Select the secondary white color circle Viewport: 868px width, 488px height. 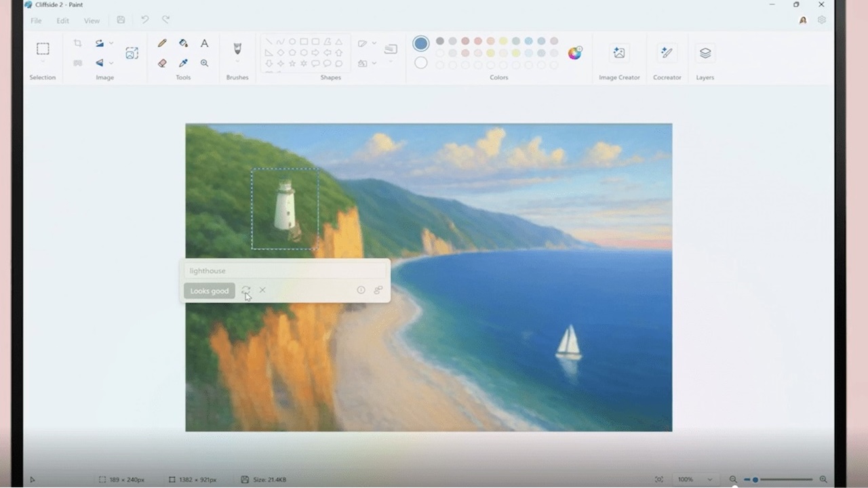click(x=420, y=63)
